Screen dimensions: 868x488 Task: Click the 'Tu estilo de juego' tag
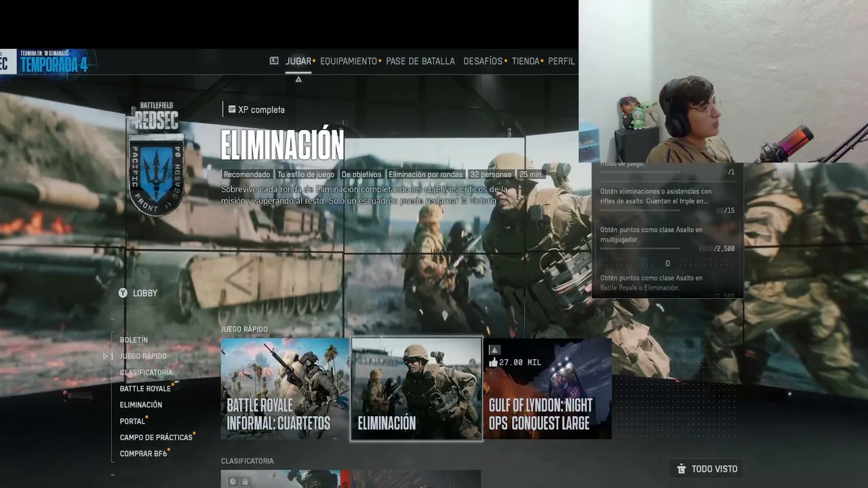tap(306, 174)
